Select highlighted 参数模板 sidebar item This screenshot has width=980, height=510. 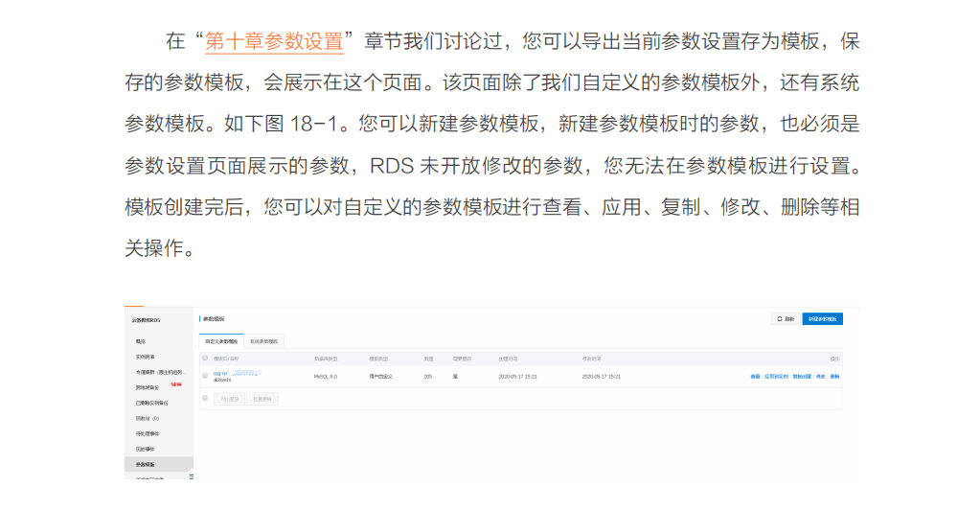point(159,464)
